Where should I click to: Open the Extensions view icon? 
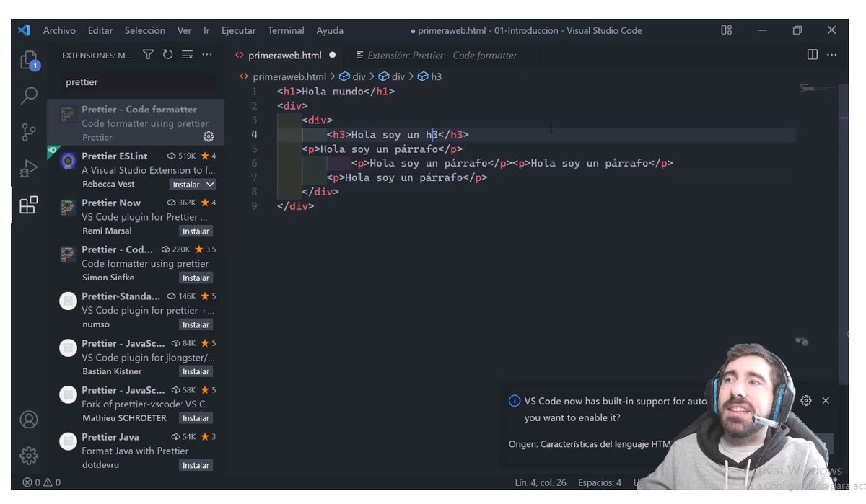pyautogui.click(x=29, y=205)
